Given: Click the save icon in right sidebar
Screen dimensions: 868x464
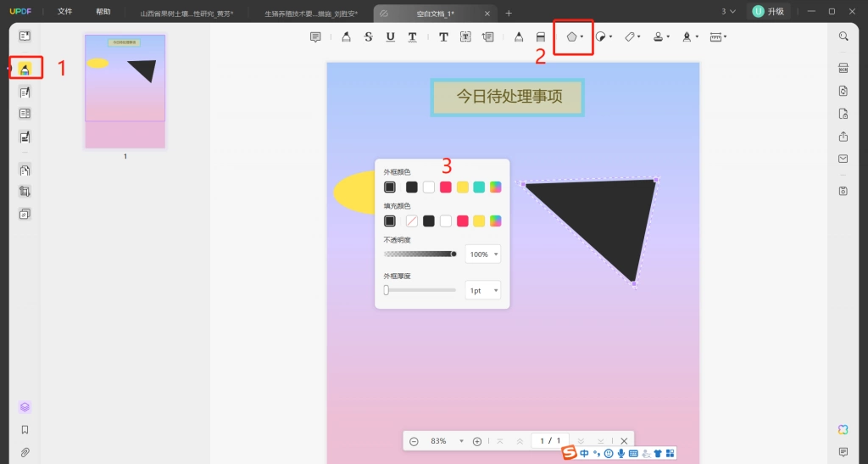Looking at the screenshot, I should (843, 191).
